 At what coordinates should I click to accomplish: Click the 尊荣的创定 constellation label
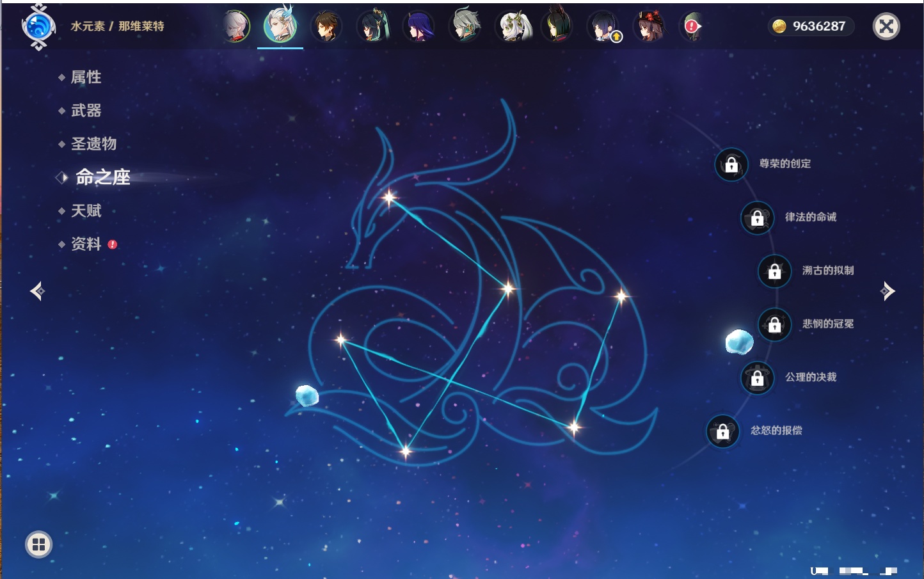pos(785,164)
